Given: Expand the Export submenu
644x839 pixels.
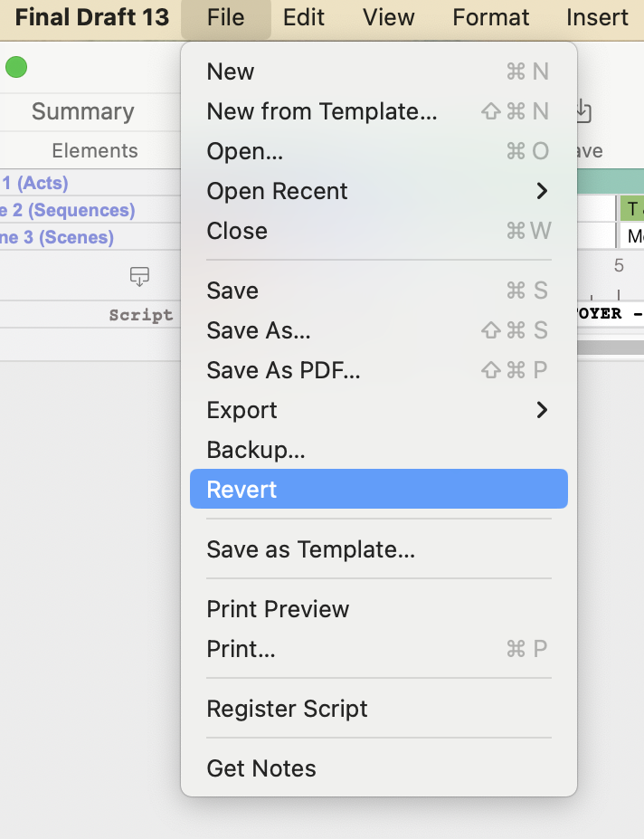Looking at the screenshot, I should coord(241,410).
